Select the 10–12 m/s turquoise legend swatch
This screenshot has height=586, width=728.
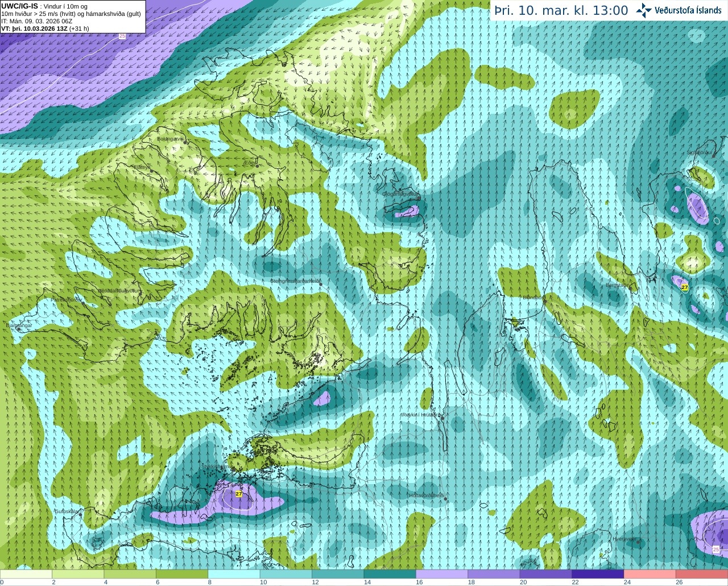click(x=286, y=574)
